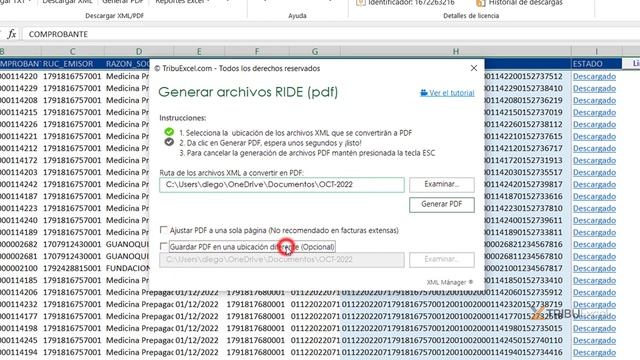This screenshot has width=640, height=360.
Task: Open Descargado link for key ending 0152736219
Action: pyautogui.click(x=594, y=100)
